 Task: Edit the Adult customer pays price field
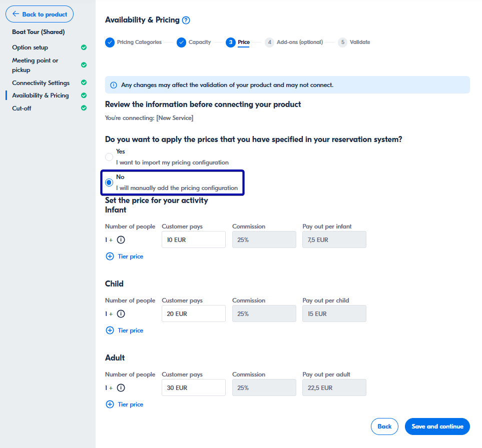(193, 388)
